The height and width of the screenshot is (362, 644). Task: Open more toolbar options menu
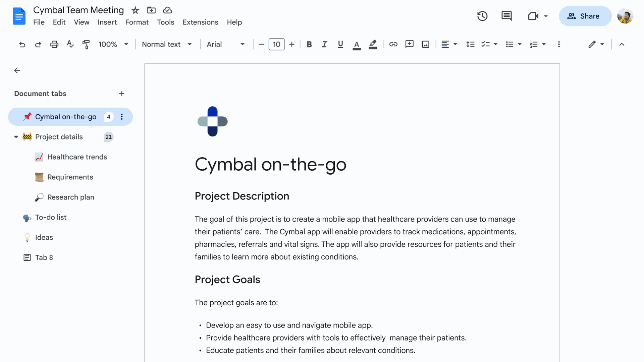point(559,44)
